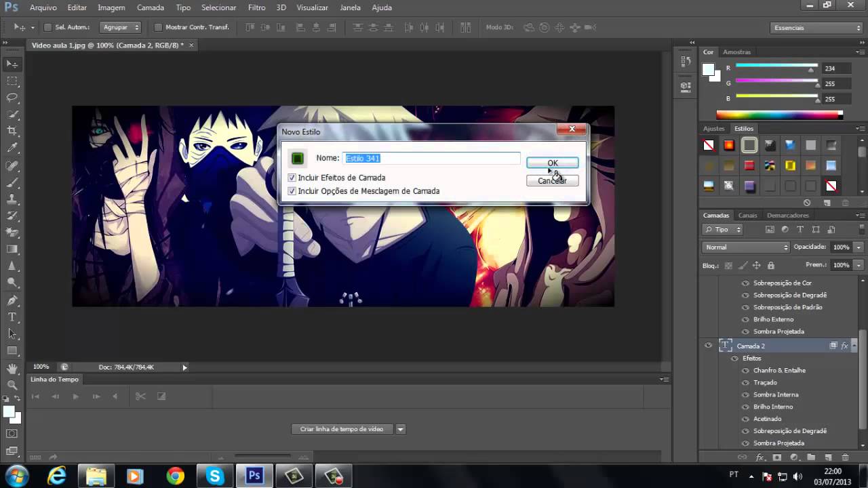The image size is (868, 488).
Task: Open the Tipo layer filter dropdown
Action: pos(722,230)
